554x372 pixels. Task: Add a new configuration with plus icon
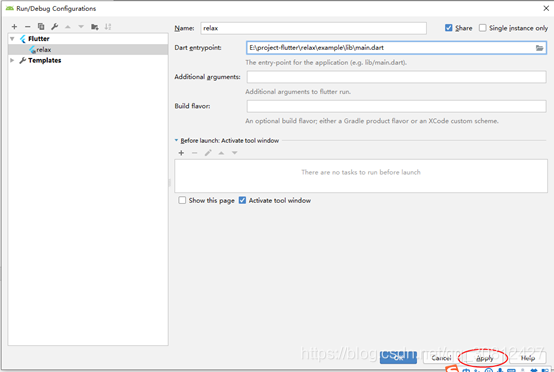pos(14,26)
